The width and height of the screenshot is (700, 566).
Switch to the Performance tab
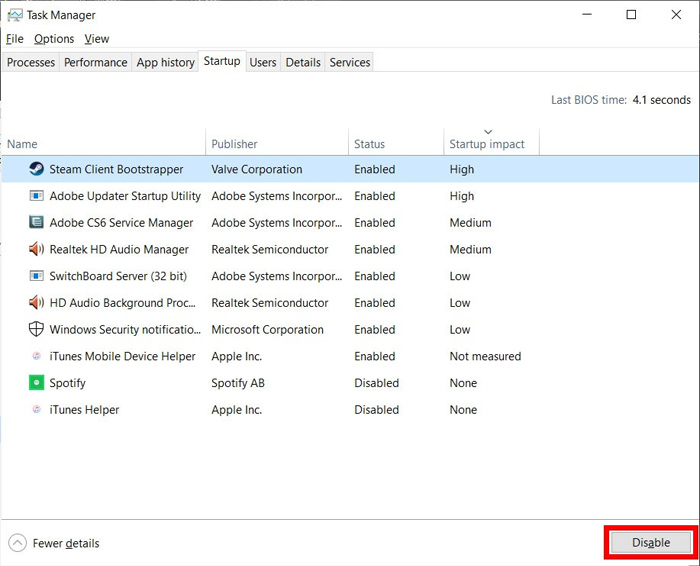tap(96, 62)
